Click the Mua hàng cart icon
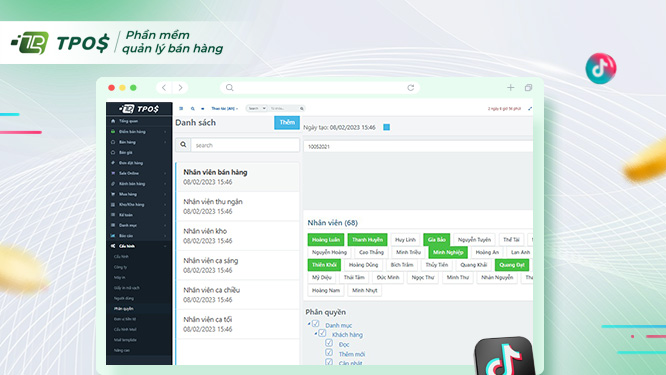 113,194
